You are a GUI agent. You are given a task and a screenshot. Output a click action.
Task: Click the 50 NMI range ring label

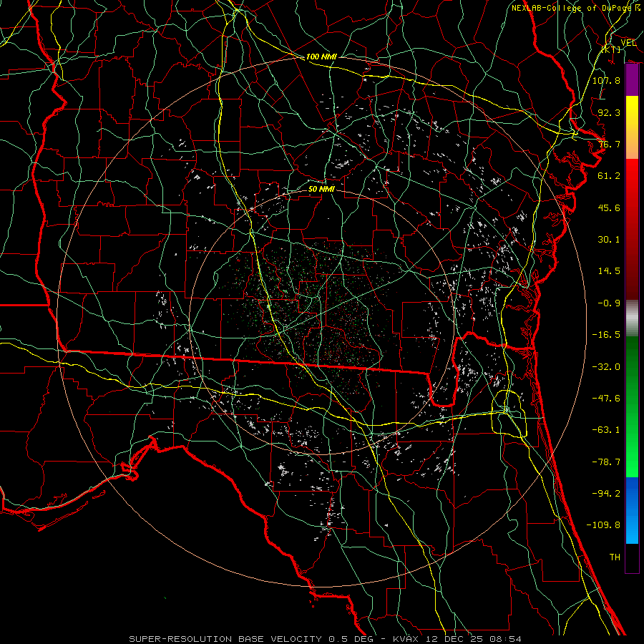click(x=321, y=190)
